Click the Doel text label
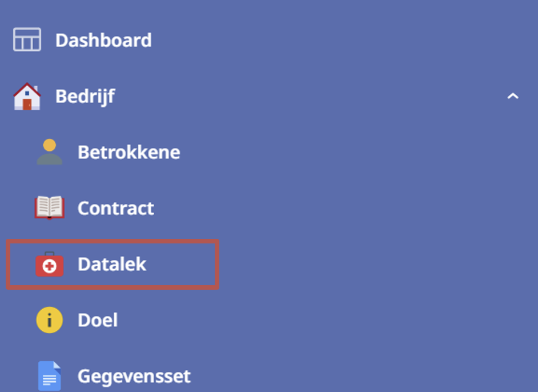The width and height of the screenshot is (538, 392). click(98, 320)
